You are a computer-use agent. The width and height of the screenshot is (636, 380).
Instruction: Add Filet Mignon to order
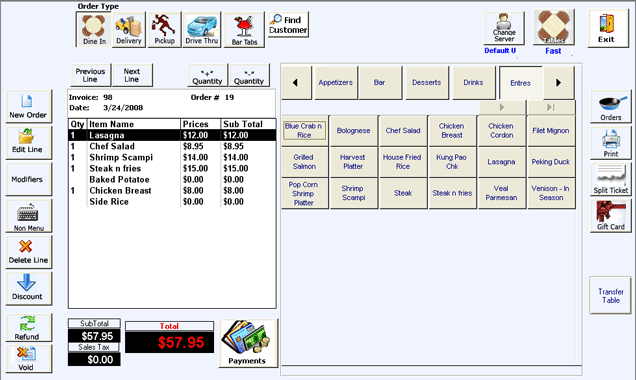tap(551, 131)
